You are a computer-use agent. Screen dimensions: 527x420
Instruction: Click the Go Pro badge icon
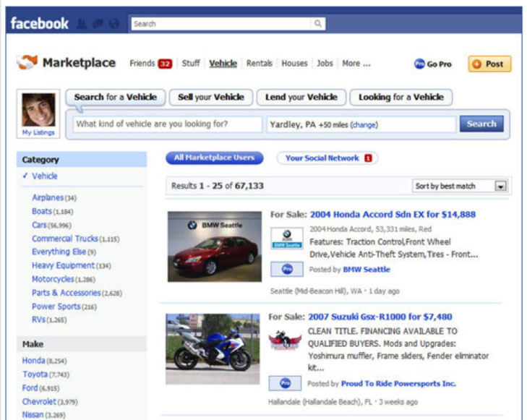point(419,64)
